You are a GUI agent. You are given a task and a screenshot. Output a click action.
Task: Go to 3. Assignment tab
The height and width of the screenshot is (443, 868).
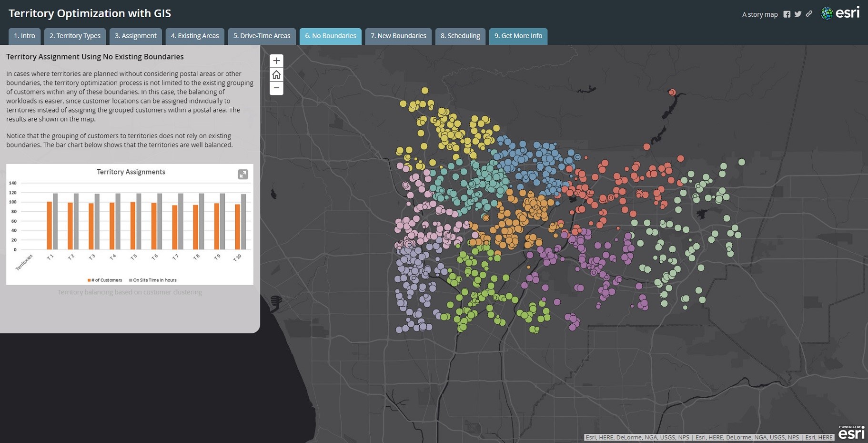point(135,36)
